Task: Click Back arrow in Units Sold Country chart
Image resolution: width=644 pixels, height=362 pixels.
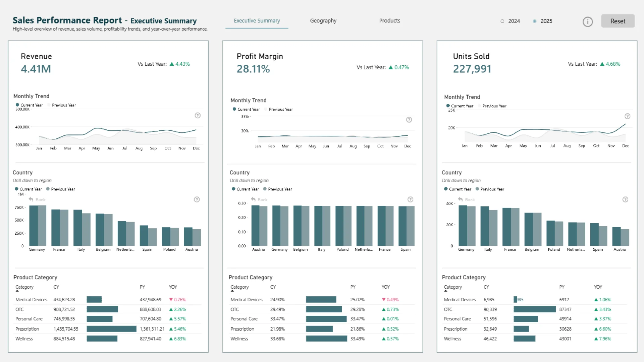Action: (461, 199)
